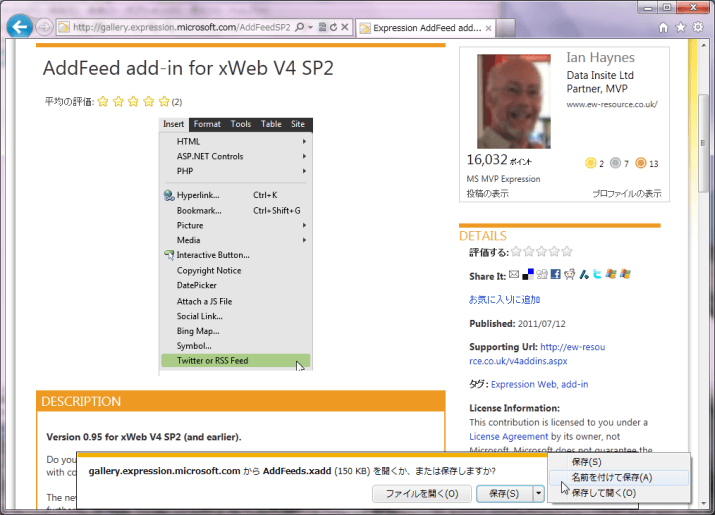Click the address bar URL field

point(181,27)
